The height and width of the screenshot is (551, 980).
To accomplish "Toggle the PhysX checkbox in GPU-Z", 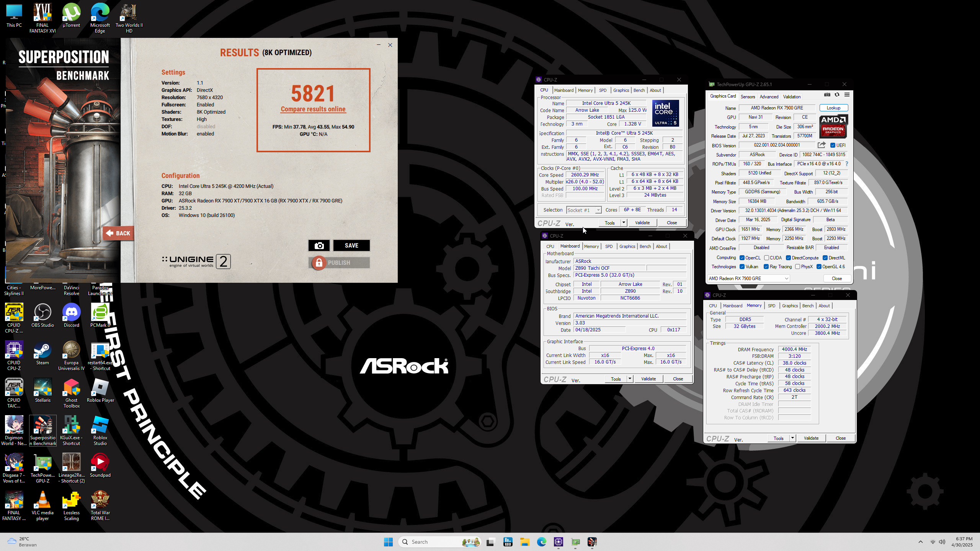I will click(798, 267).
